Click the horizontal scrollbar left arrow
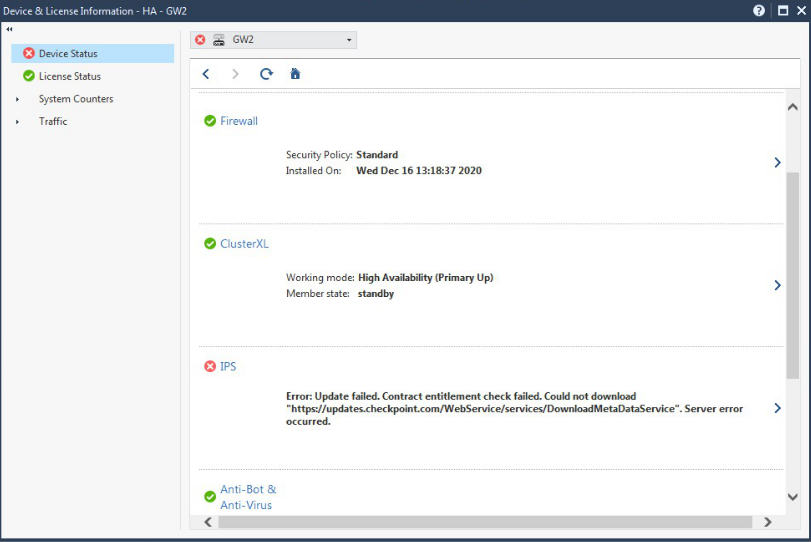The width and height of the screenshot is (811, 542). 208,522
